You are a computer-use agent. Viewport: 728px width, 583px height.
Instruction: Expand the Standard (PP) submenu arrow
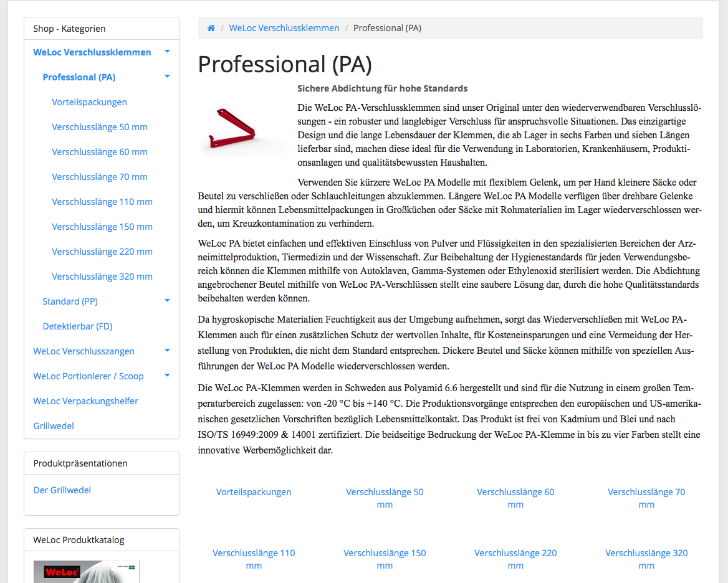tap(167, 301)
